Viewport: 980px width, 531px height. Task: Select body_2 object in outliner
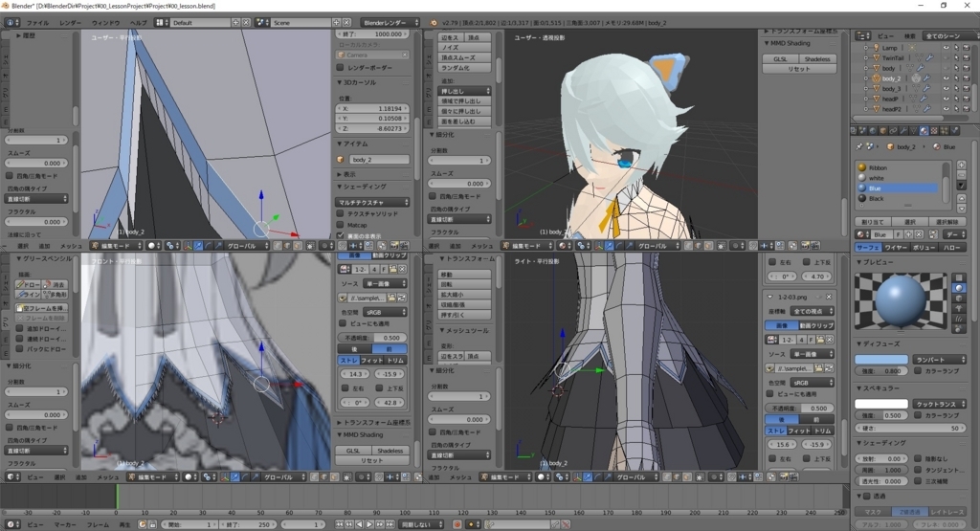(x=891, y=78)
